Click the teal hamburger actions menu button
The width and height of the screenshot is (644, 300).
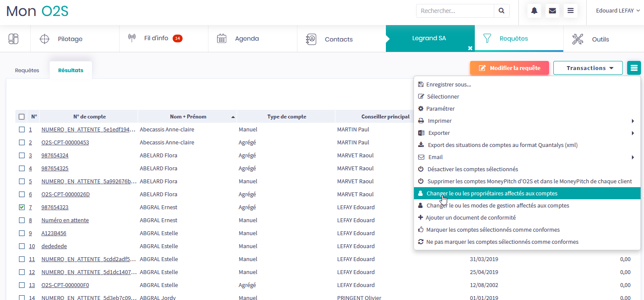click(x=634, y=68)
